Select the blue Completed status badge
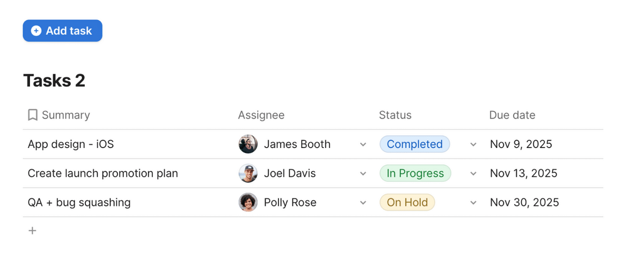The height and width of the screenshot is (273, 644). [415, 144]
